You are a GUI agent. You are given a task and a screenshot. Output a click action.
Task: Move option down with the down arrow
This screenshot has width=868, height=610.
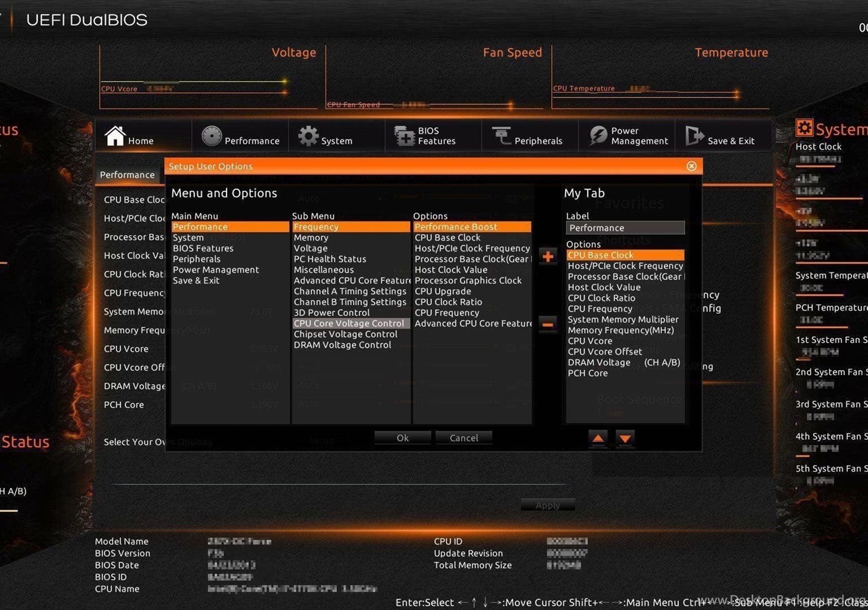tap(625, 439)
